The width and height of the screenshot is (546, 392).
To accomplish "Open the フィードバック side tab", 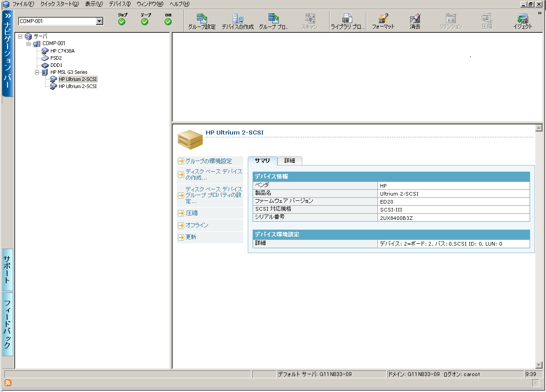I will click(x=8, y=324).
